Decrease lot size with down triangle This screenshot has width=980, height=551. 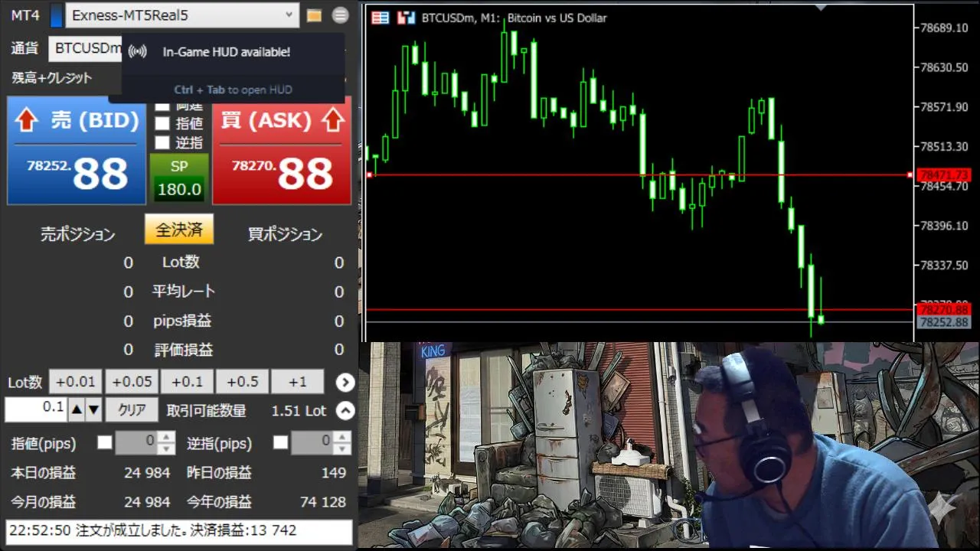93,410
